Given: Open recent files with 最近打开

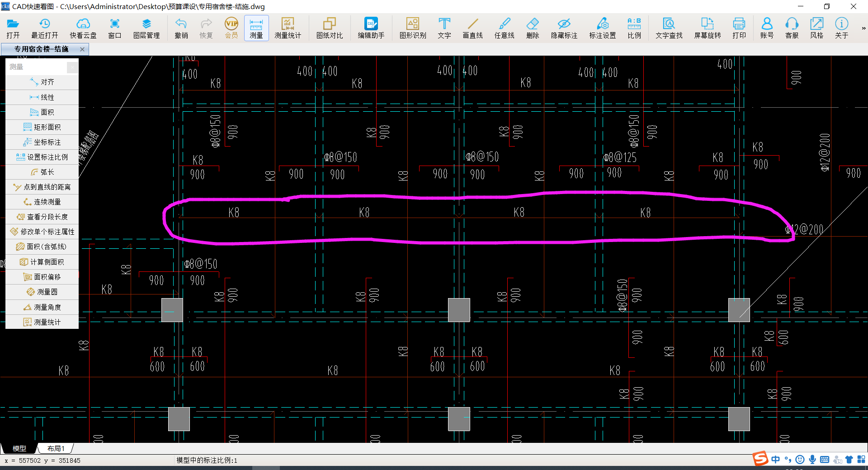Looking at the screenshot, I should 44,28.
